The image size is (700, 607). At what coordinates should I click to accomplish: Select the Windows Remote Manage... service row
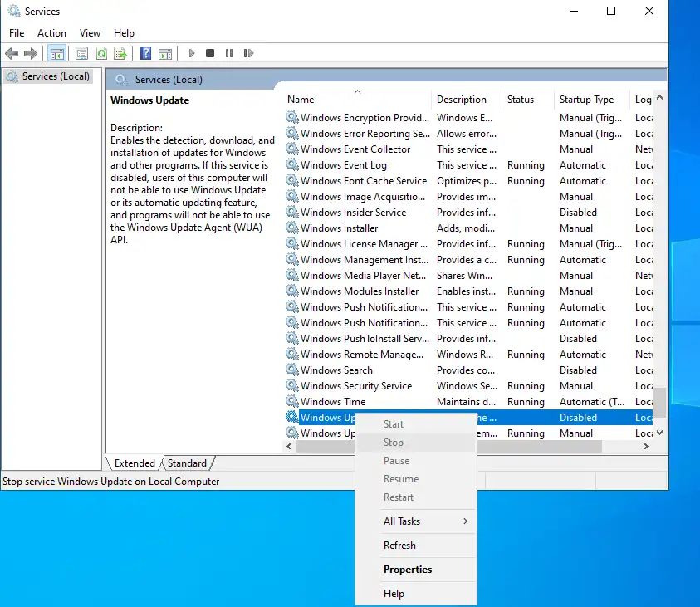click(x=469, y=355)
